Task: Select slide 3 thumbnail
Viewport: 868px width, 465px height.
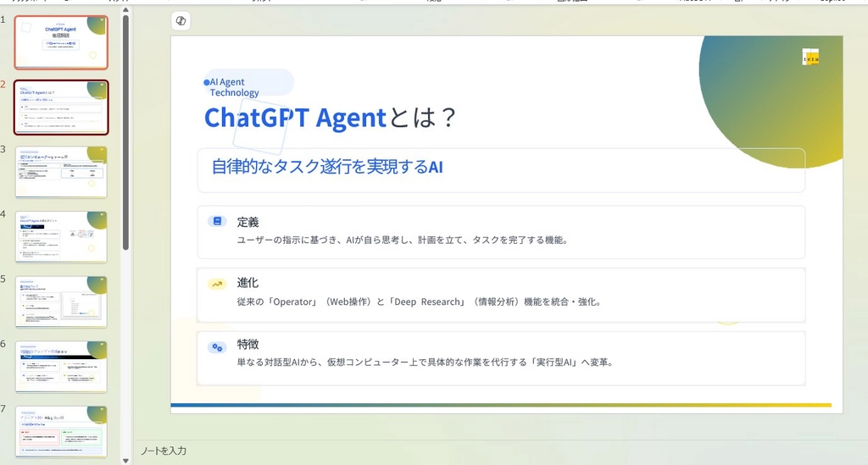Action: [61, 172]
